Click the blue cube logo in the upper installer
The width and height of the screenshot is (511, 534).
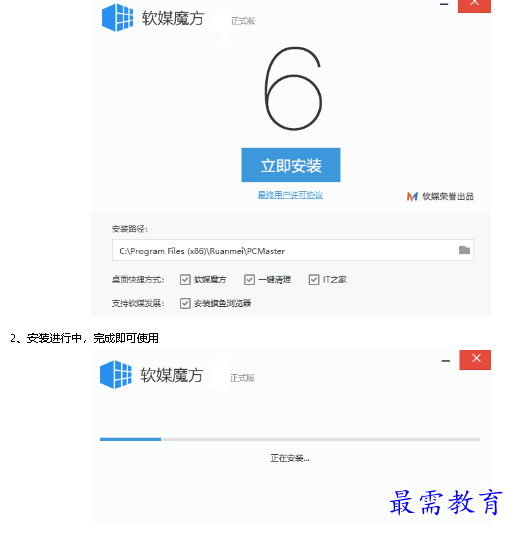coord(117,17)
